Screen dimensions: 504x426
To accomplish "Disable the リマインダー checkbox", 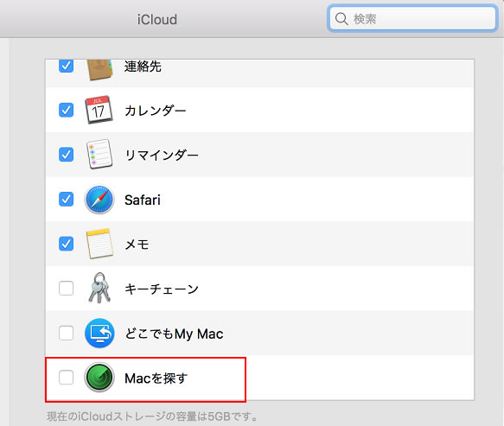I will click(67, 155).
